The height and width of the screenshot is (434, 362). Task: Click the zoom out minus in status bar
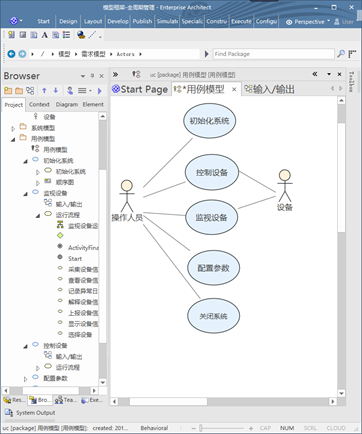193,428
